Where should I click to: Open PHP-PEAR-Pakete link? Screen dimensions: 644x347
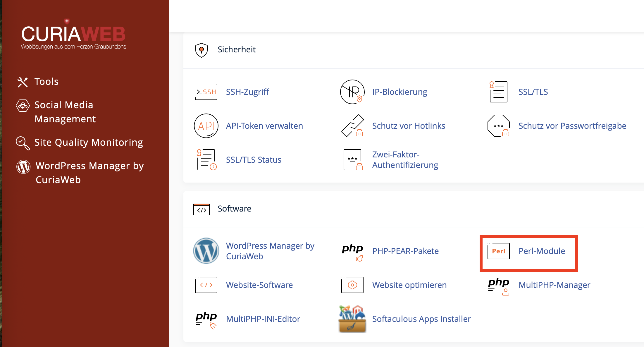[x=405, y=251]
